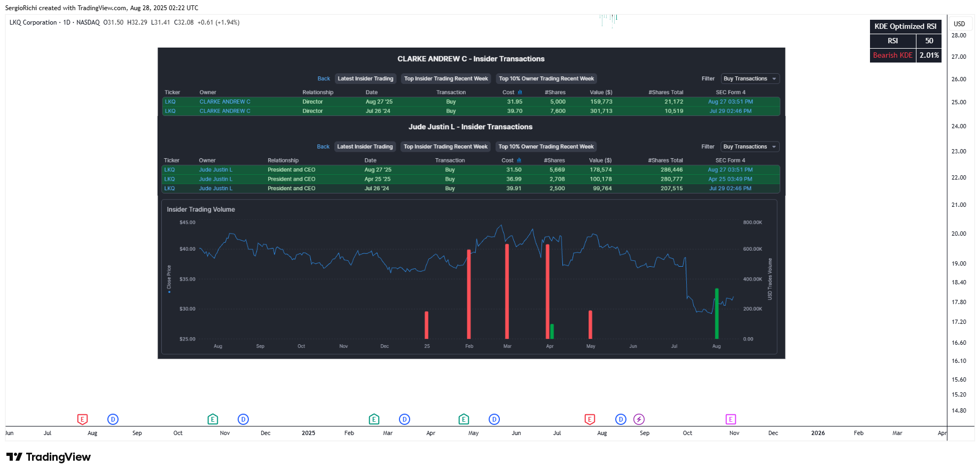980x473 pixels.
Task: Open the dividend marker after May 2025
Action: click(x=494, y=420)
